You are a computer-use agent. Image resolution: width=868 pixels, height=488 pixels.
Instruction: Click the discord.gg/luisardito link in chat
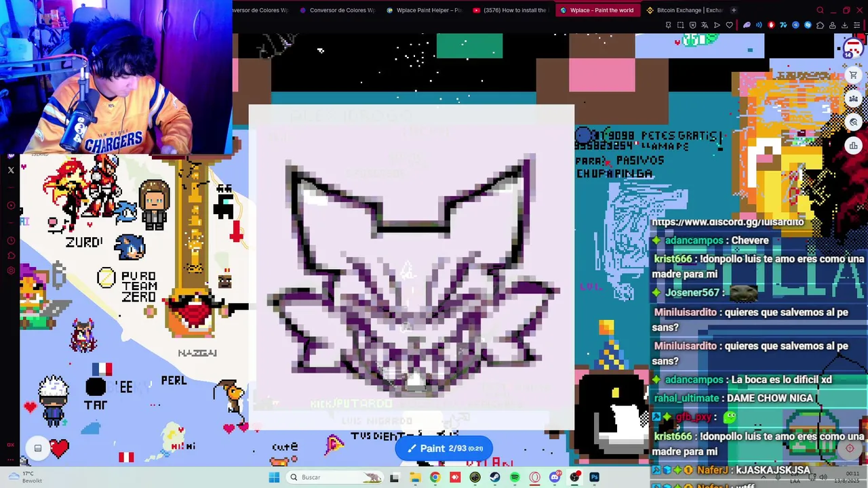pyautogui.click(x=728, y=222)
